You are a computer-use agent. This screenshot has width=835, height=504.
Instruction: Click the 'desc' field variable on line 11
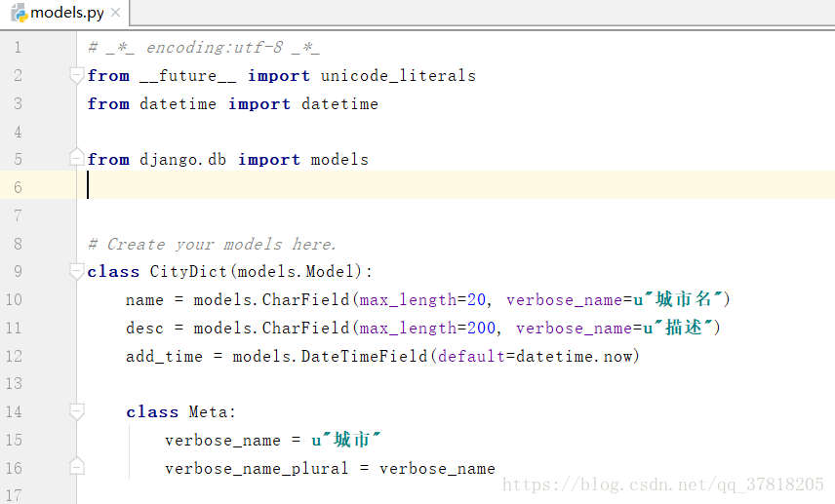pyautogui.click(x=144, y=328)
